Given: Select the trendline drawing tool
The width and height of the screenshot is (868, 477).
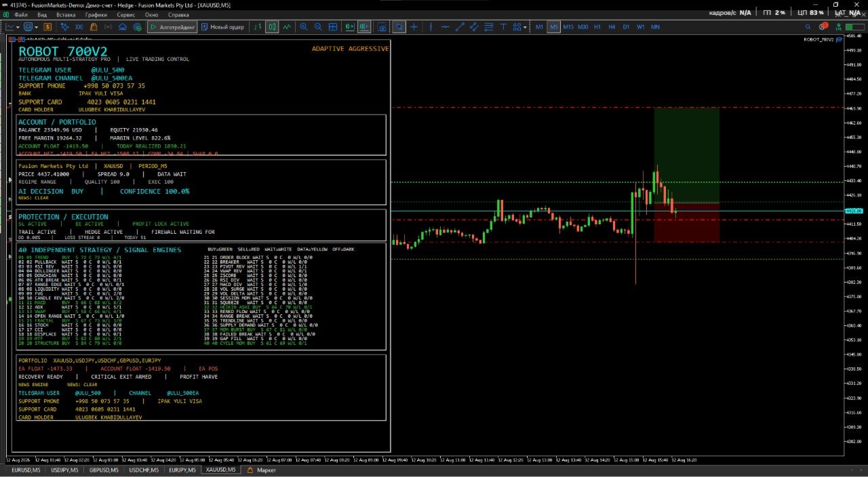Looking at the screenshot, I should tap(460, 27).
